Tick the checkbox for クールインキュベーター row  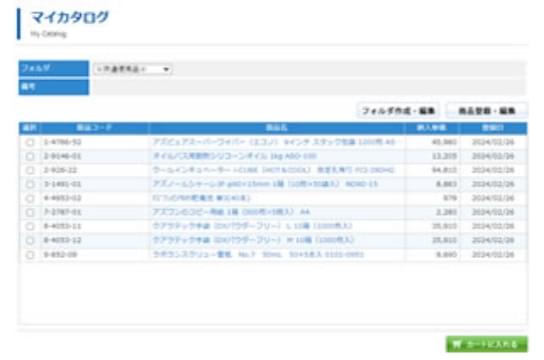click(30, 170)
